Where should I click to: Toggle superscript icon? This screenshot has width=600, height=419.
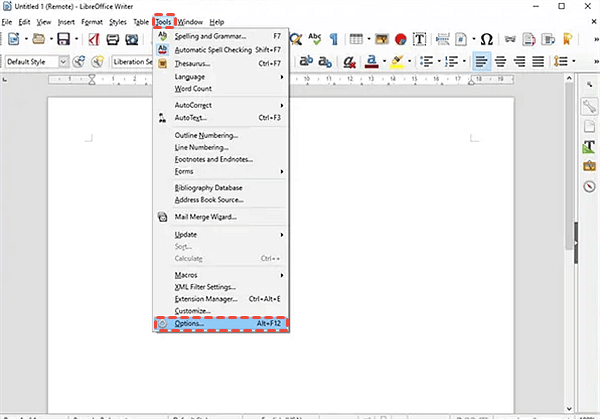306,61
